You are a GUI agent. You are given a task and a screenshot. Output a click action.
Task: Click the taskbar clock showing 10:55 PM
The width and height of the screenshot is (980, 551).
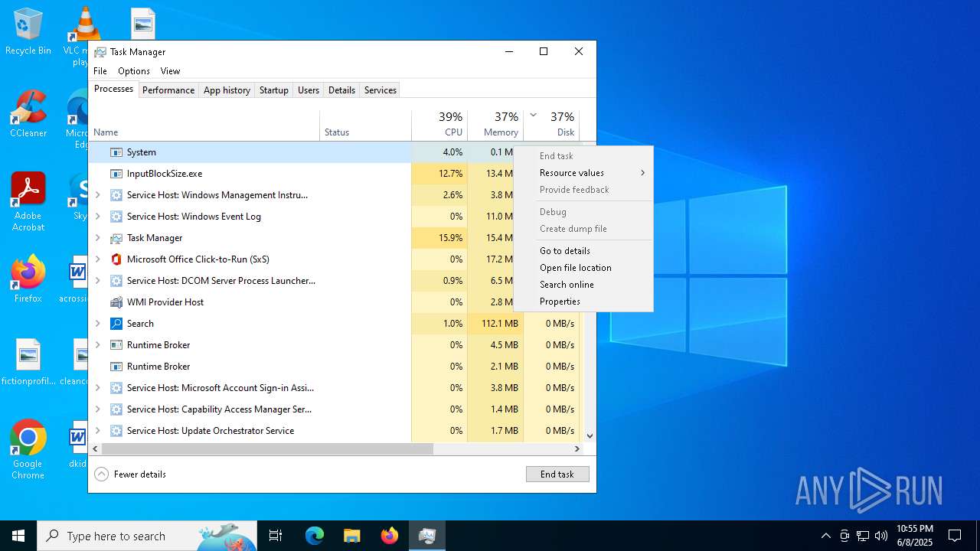coord(915,536)
